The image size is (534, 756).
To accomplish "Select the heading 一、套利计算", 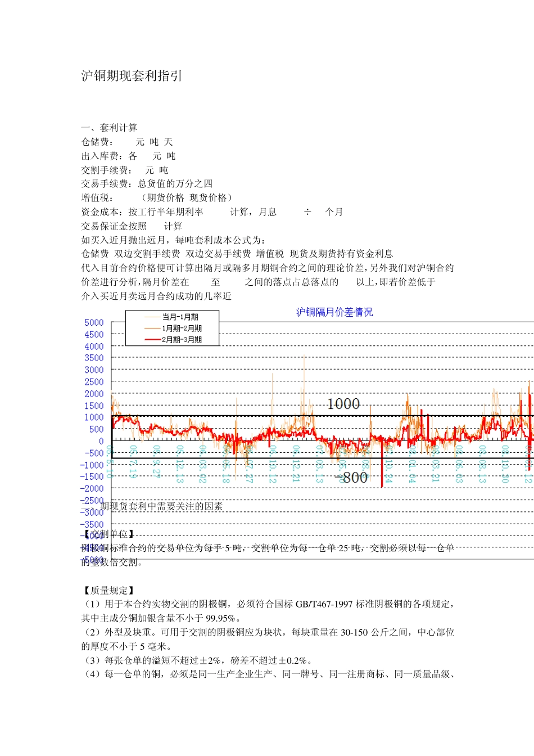I will (109, 128).
